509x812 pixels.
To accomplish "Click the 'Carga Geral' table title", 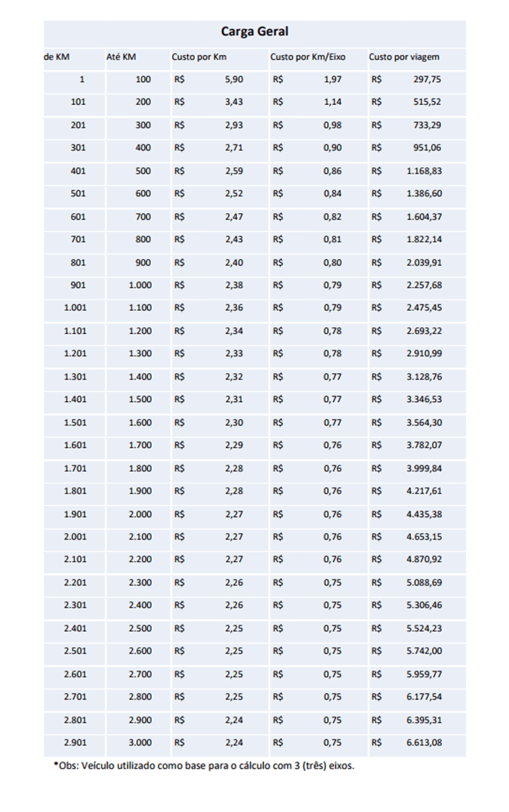I will point(254,31).
